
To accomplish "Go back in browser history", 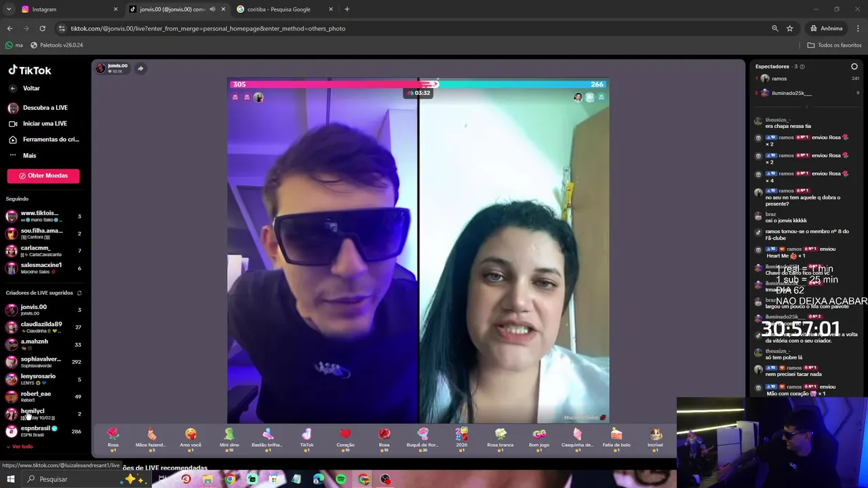I will tap(9, 28).
